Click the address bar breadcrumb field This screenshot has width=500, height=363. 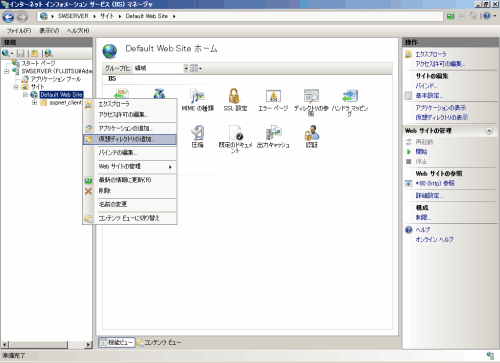tap(240, 16)
